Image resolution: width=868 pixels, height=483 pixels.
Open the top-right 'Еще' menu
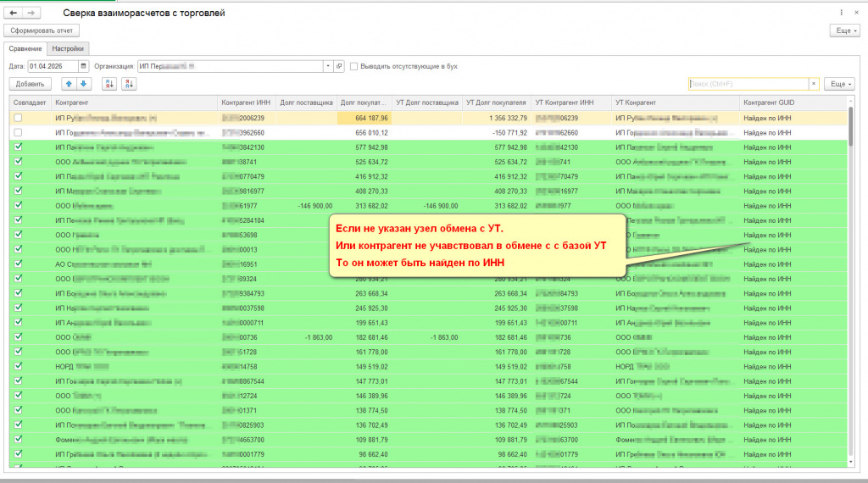(x=845, y=31)
